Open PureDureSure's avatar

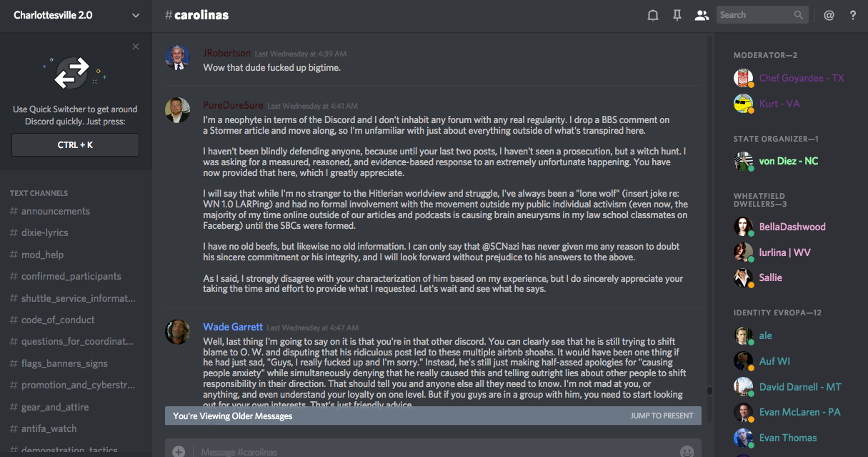coord(177,110)
